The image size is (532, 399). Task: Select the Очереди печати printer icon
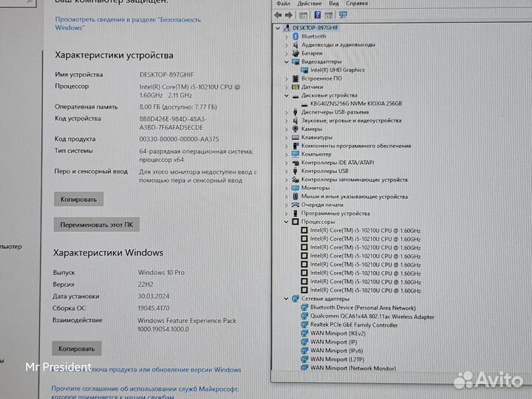pos(296,205)
